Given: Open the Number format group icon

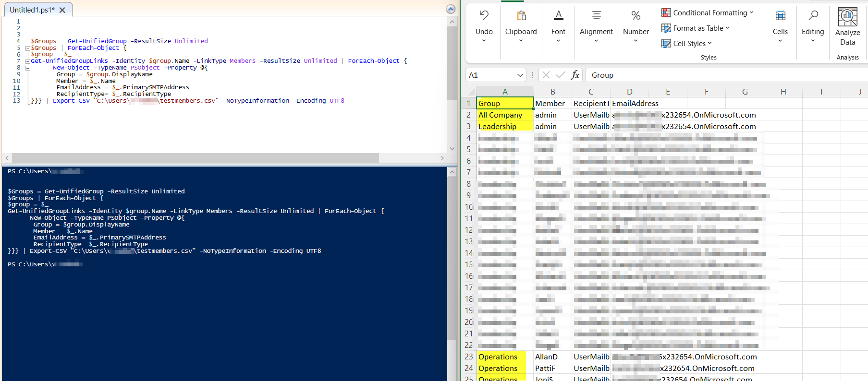Looking at the screenshot, I should (636, 15).
